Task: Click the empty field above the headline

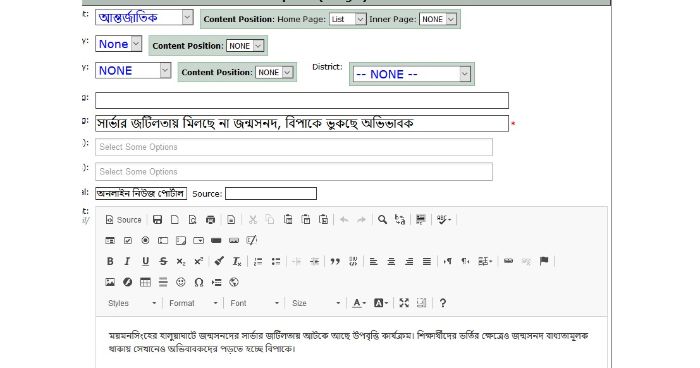Action: pos(302,100)
